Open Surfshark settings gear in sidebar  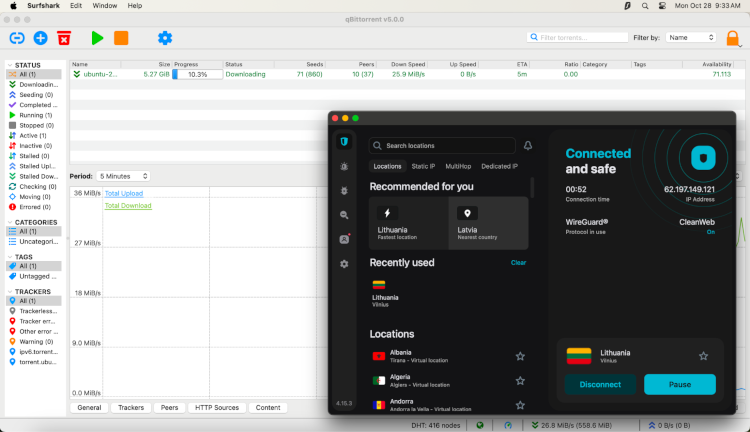344,264
